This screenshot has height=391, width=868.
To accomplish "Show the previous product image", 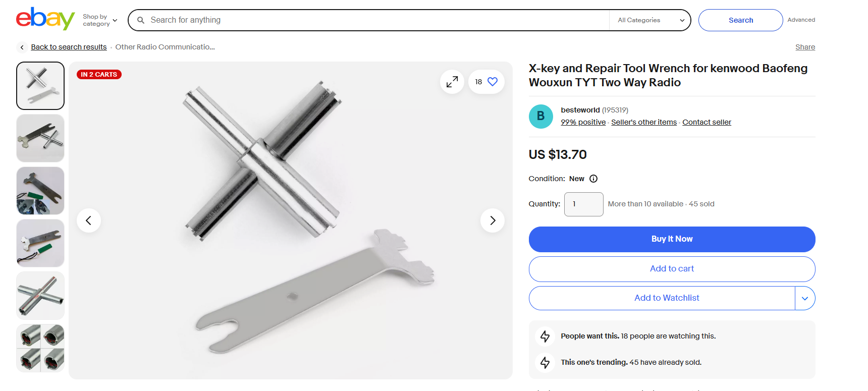I will (x=89, y=220).
